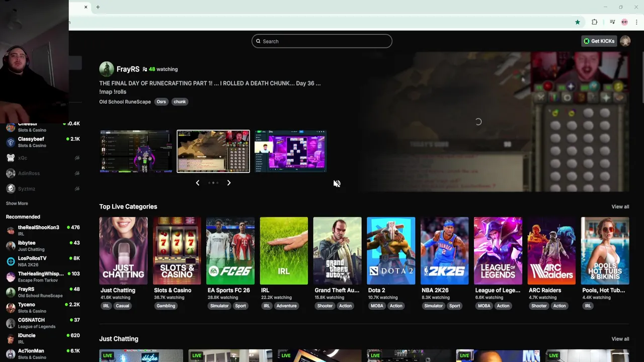The height and width of the screenshot is (362, 644).
Task: Open CG5NATCH recommended channel
Action: pyautogui.click(x=43, y=323)
